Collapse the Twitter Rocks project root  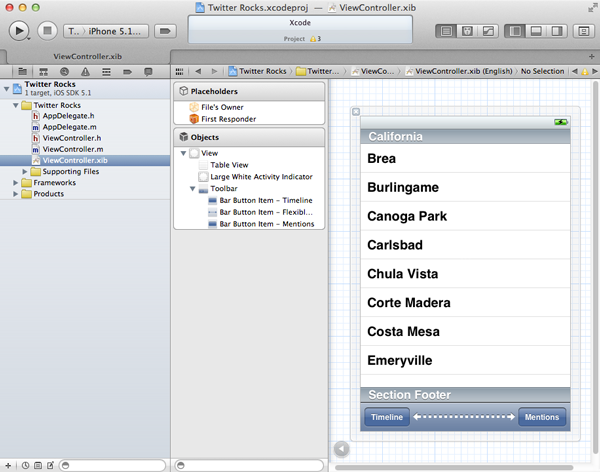coord(7,89)
